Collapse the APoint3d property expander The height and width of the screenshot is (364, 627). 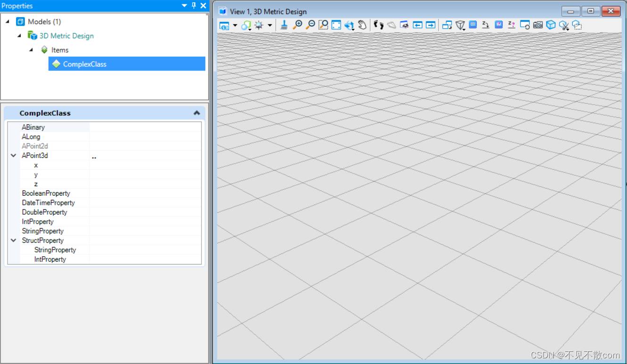14,156
